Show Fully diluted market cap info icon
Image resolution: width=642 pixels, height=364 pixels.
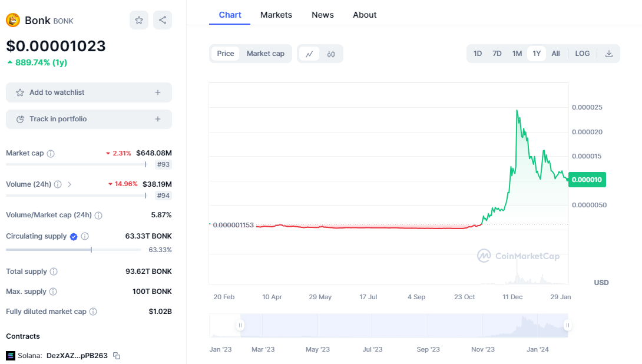[x=93, y=312]
